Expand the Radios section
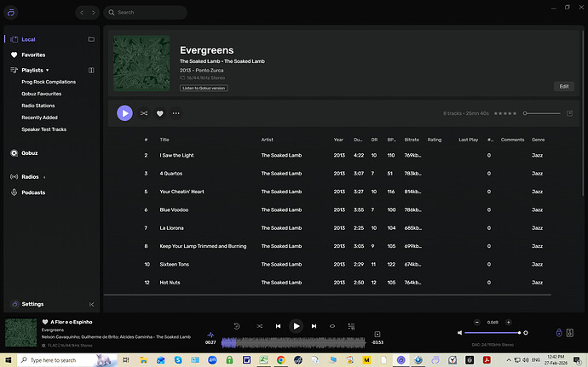The height and width of the screenshot is (367, 588). [44, 177]
